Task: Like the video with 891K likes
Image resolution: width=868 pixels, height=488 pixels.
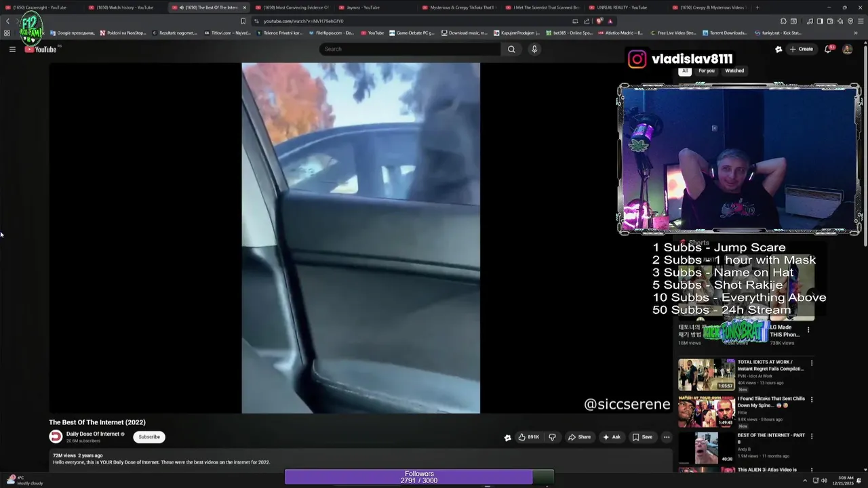Action: pyautogui.click(x=529, y=437)
